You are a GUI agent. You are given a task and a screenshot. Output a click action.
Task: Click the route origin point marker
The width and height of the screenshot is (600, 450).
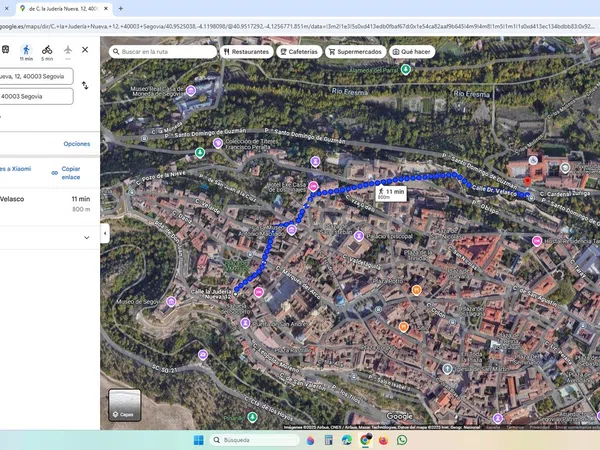coord(235,294)
